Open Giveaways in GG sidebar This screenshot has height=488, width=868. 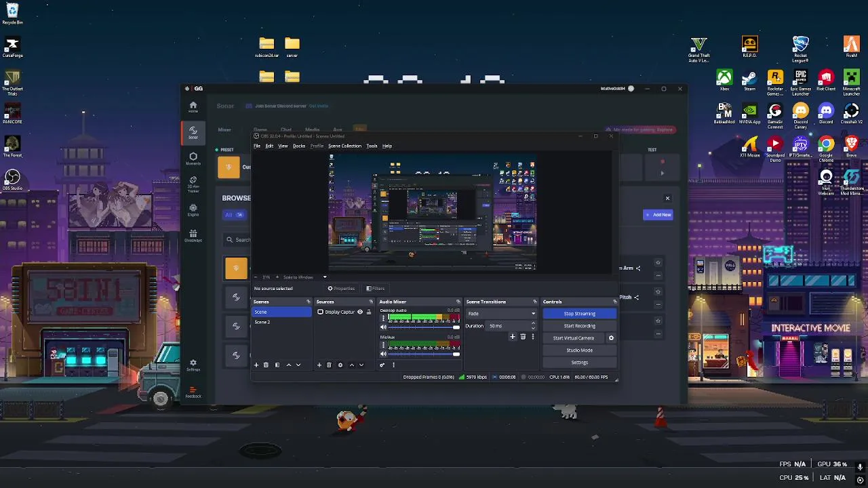click(193, 236)
